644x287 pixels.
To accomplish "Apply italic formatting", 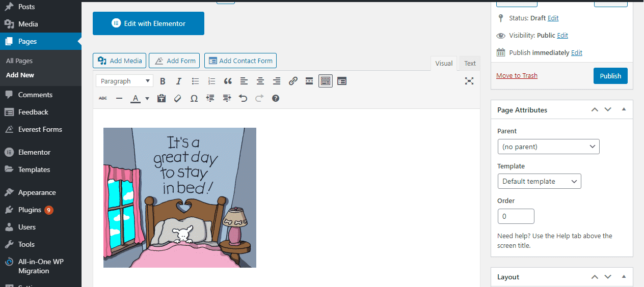I will pyautogui.click(x=178, y=81).
